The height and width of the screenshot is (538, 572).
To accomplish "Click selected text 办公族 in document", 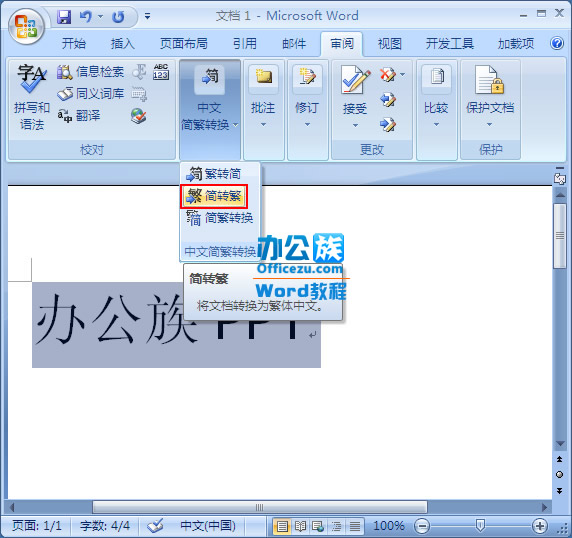I will [116, 319].
